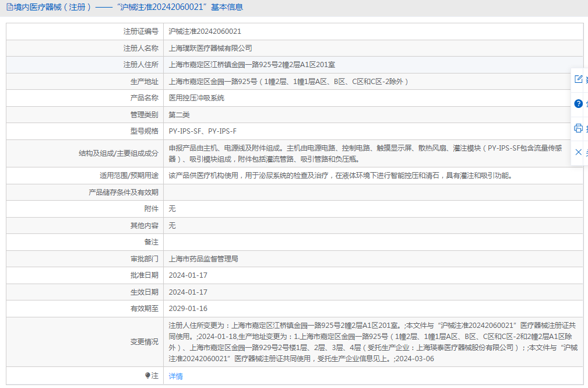This screenshot has width=588, height=388.
Task: Select the 备注 label
Action: pos(152,242)
